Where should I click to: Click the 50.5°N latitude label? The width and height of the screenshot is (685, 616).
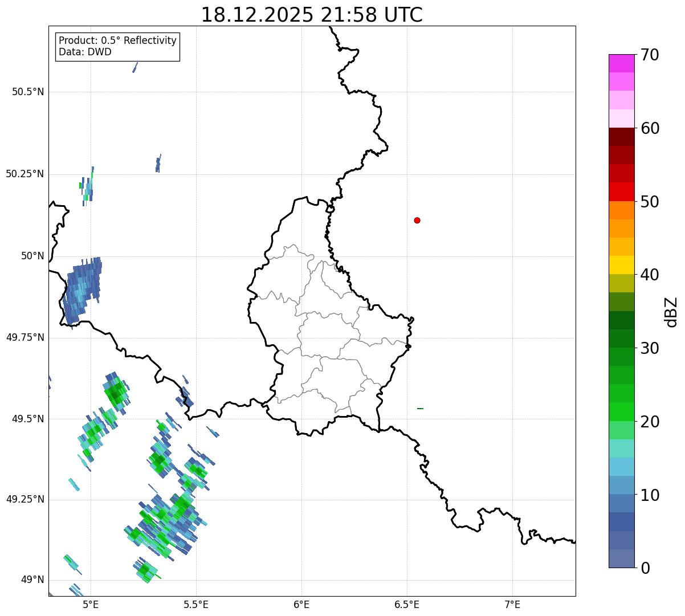27,92
